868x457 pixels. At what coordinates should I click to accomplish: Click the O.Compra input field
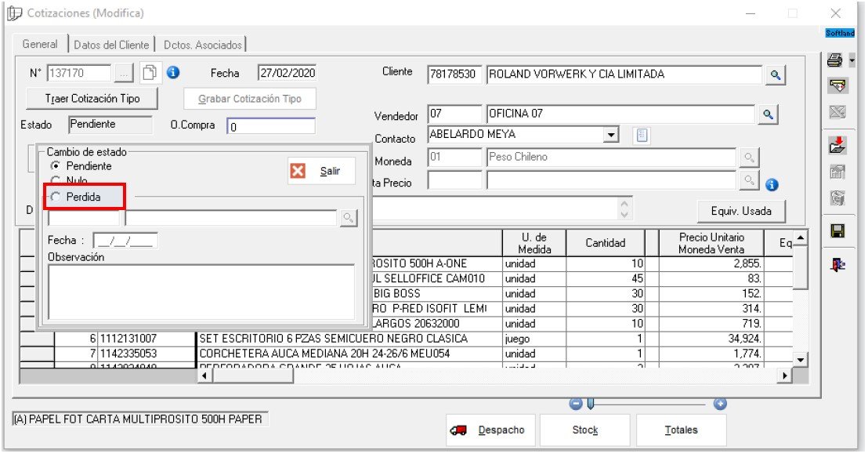pos(271,126)
